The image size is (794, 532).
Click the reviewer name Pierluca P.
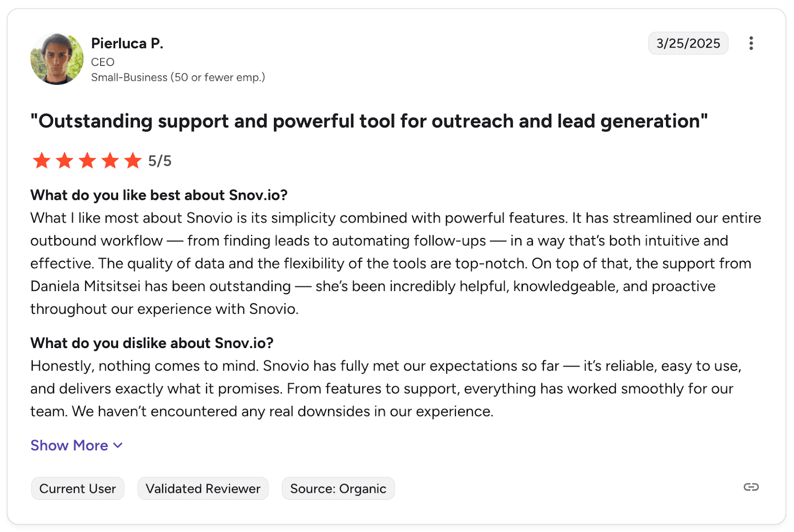coord(127,43)
